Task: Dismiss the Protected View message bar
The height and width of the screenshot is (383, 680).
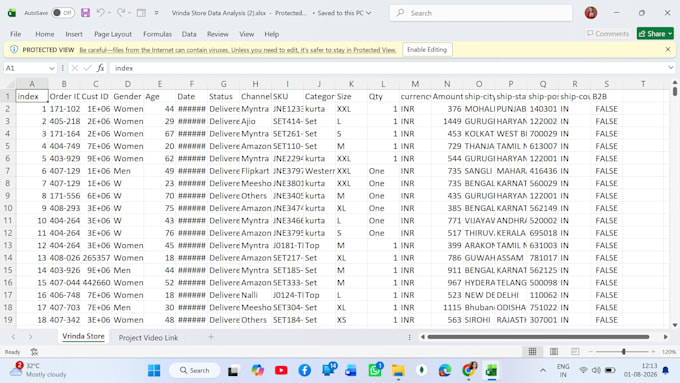Action: 668,49
